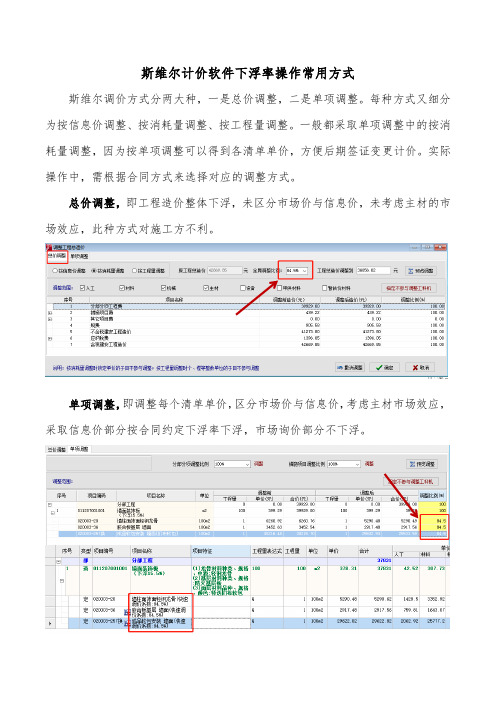This screenshot has width=496, height=702.
Task: Select the 应纳税费 row
Action: [x=250, y=338]
